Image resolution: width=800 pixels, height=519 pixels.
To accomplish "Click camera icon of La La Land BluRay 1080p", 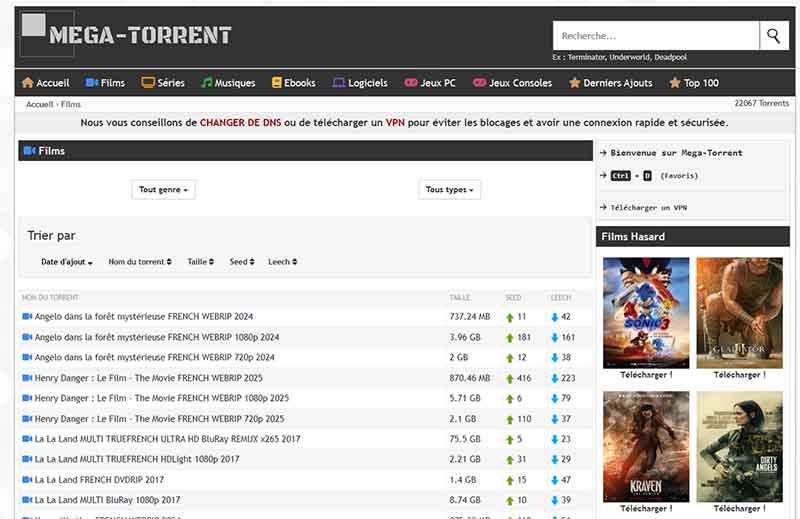I will click(x=27, y=500).
